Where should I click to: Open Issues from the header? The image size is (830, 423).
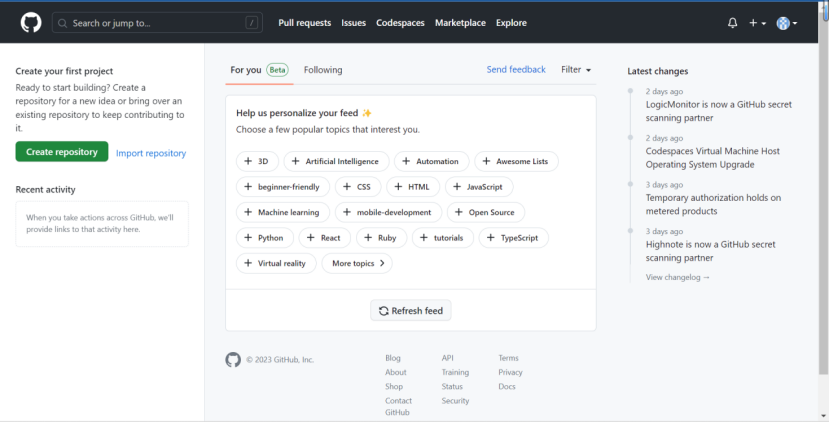coord(353,23)
